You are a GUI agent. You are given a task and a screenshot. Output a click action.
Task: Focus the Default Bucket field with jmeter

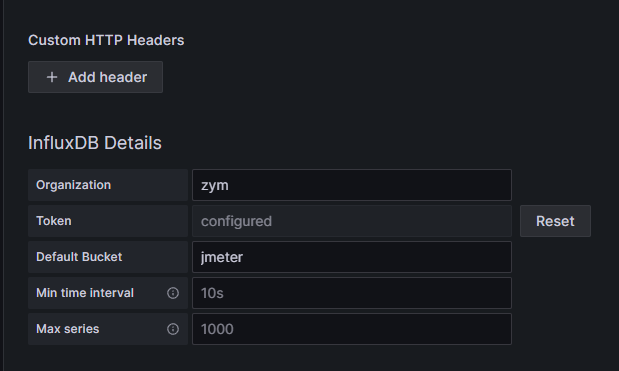pyautogui.click(x=352, y=257)
